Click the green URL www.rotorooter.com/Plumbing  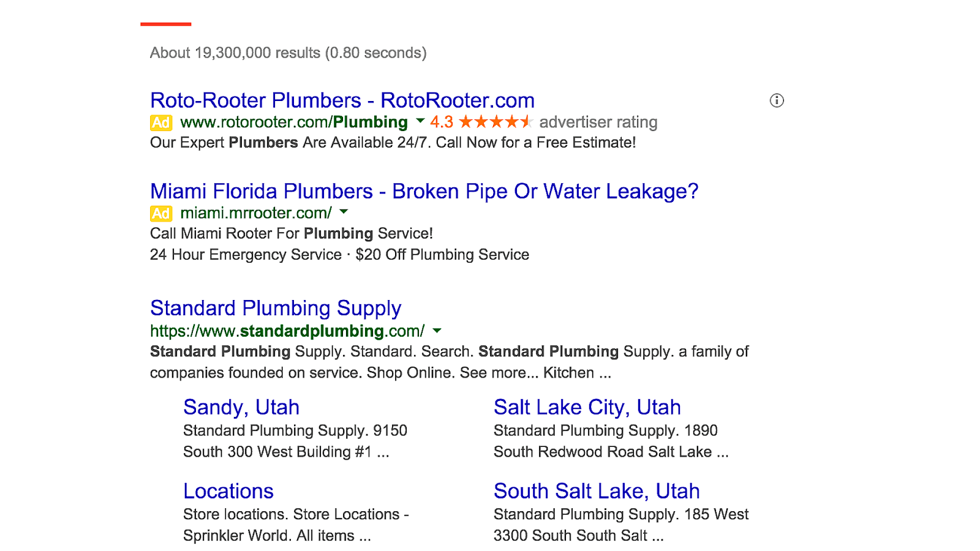(x=294, y=122)
